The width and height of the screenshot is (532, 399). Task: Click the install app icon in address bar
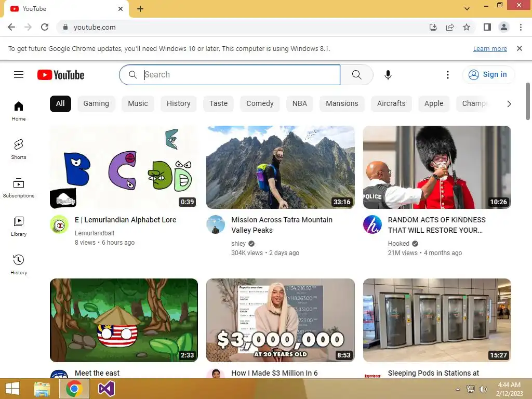click(433, 27)
